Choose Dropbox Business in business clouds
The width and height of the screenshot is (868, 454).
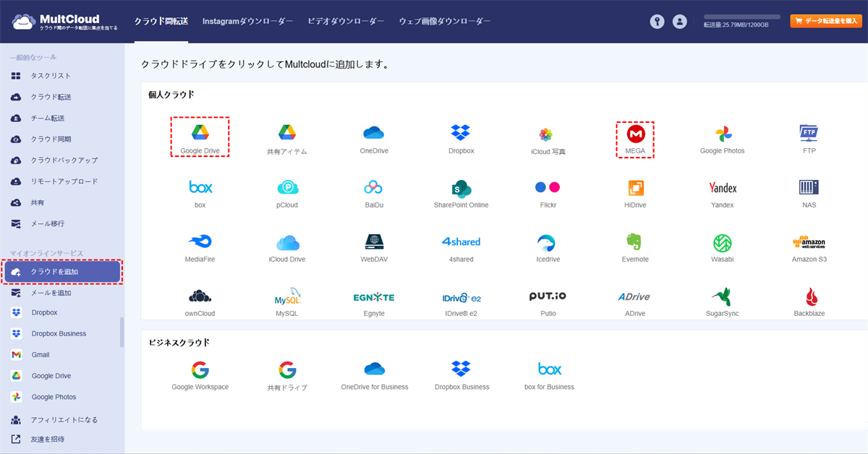461,369
